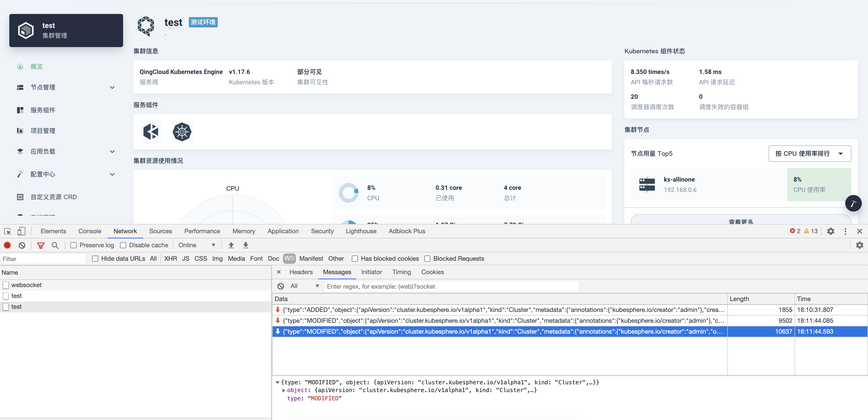Open the 按 CPU 使用率排行 dropdown
The width and height of the screenshot is (868, 420).
(810, 153)
